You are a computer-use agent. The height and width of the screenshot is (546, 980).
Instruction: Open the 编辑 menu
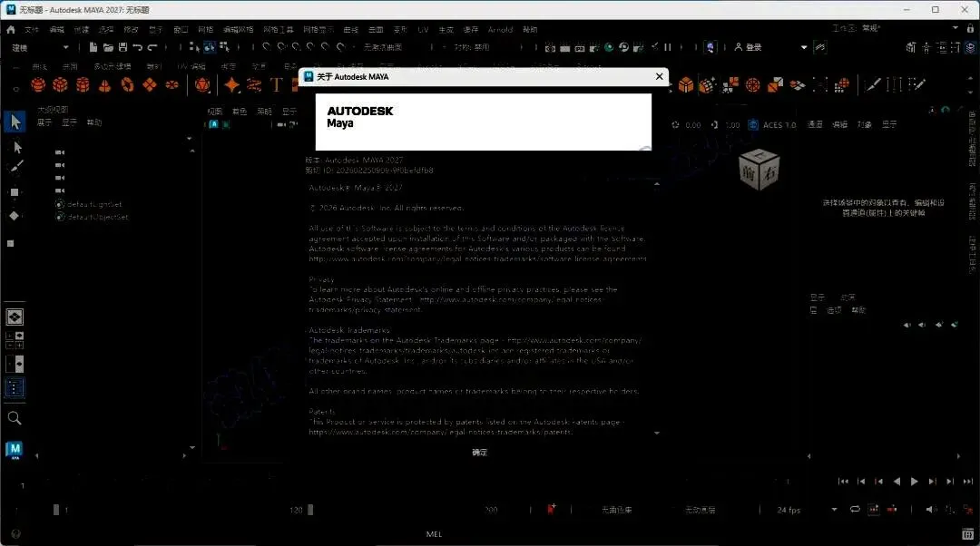(56, 29)
